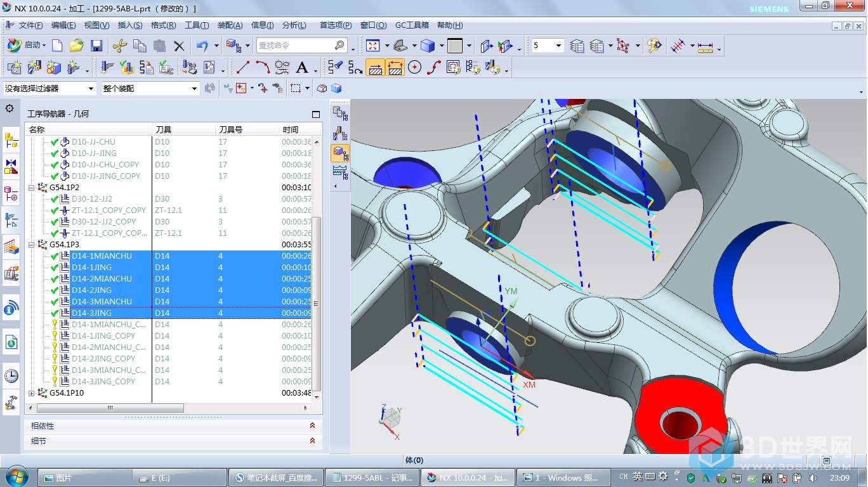868x487 pixels.
Task: Delete selection with the black X icon
Action: (179, 46)
